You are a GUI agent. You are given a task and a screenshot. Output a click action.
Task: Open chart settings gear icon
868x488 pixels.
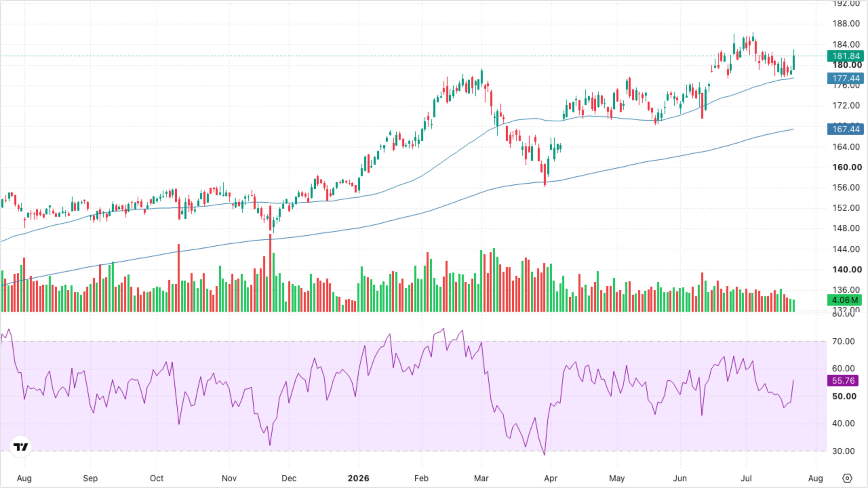(847, 478)
